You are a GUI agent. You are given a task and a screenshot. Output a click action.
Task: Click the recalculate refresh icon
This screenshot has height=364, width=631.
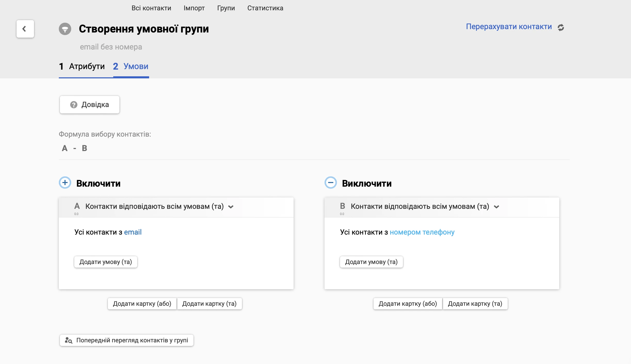click(561, 27)
